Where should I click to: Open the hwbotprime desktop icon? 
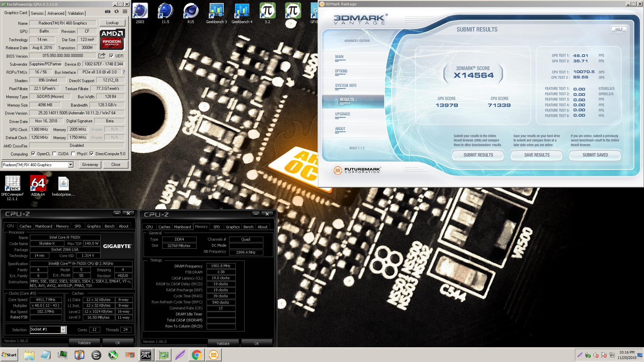(63, 186)
